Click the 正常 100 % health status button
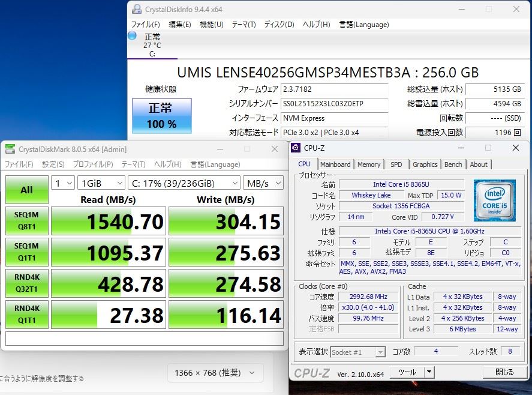The height and width of the screenshot is (395, 532). coord(162,116)
